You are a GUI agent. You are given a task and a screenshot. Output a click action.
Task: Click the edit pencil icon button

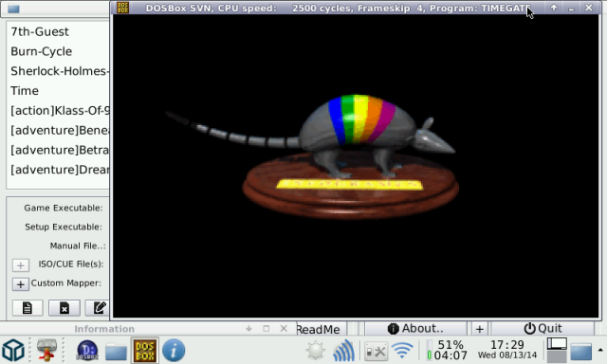tap(98, 308)
